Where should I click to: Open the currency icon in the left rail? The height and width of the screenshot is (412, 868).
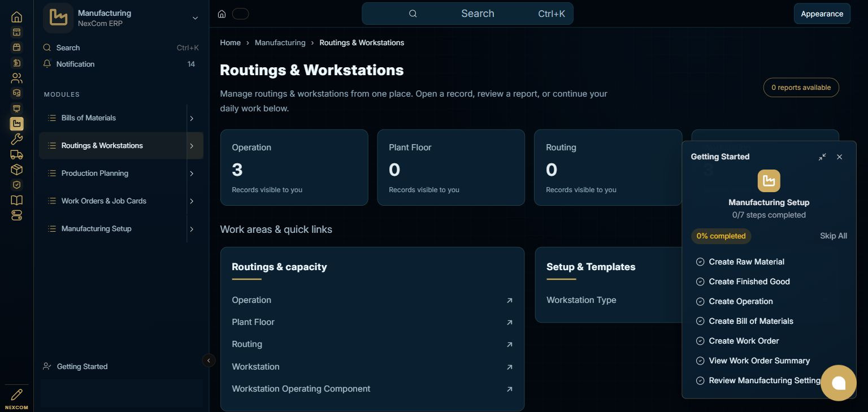[16, 63]
